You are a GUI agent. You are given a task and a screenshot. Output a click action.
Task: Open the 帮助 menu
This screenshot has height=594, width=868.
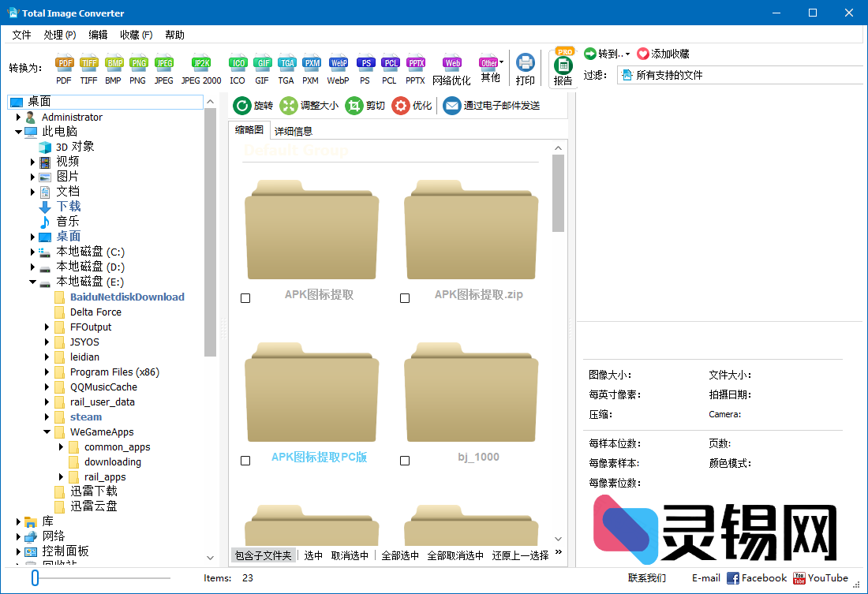coord(174,34)
